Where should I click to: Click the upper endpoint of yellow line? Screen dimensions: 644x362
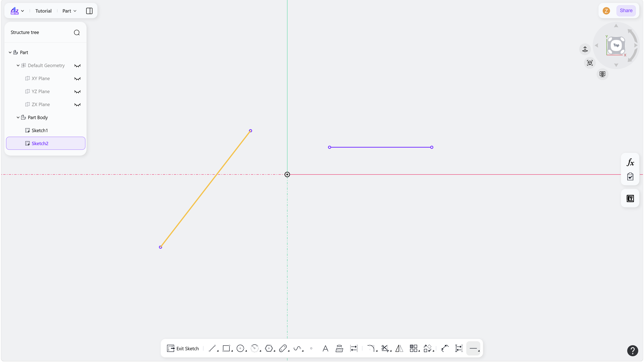point(251,131)
